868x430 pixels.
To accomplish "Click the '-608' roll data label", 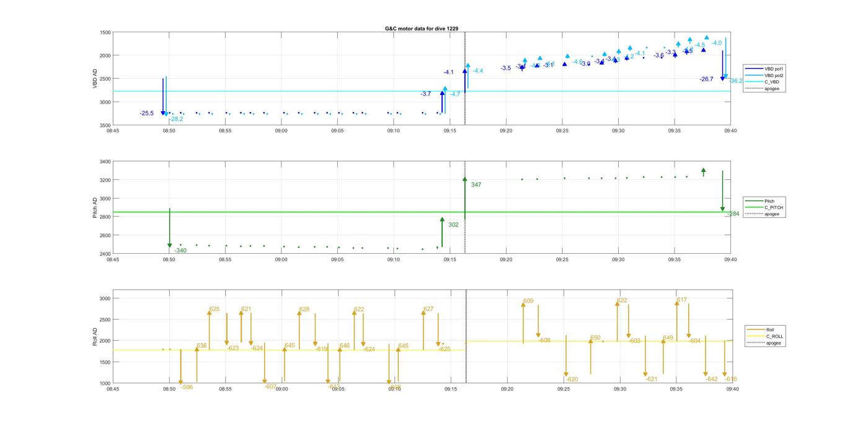I will coord(544,341).
